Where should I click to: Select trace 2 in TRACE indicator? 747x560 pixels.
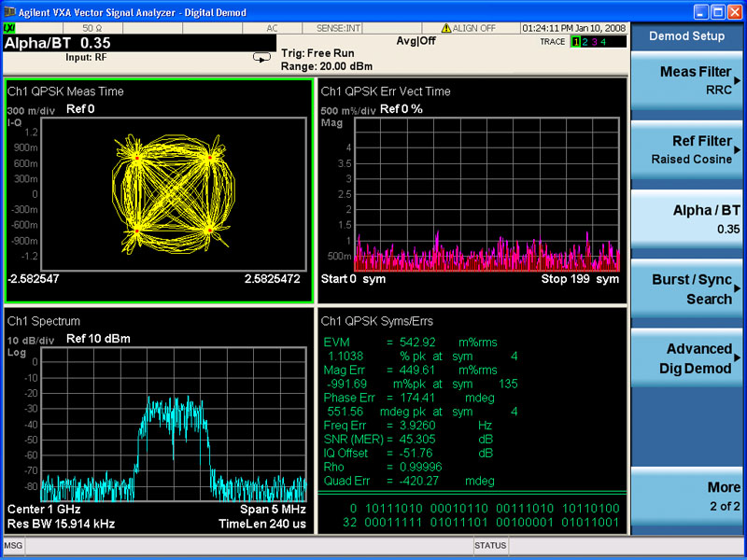[585, 42]
